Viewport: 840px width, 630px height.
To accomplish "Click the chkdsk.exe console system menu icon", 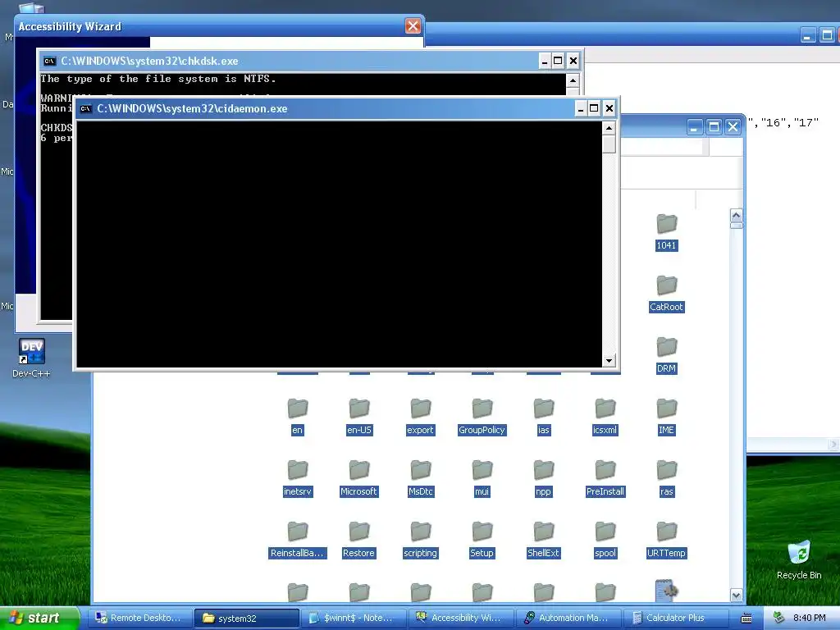I will pyautogui.click(x=50, y=61).
